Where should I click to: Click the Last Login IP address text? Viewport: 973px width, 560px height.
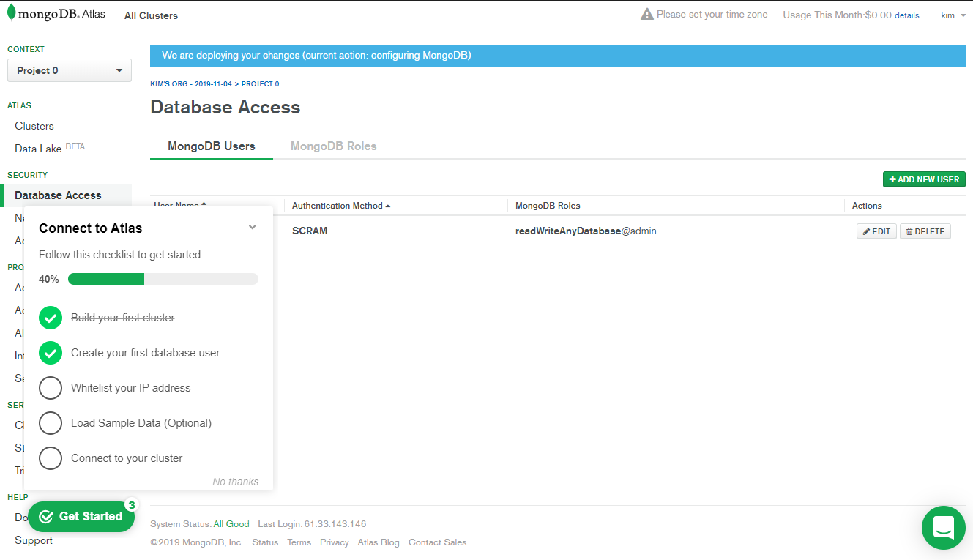point(335,524)
